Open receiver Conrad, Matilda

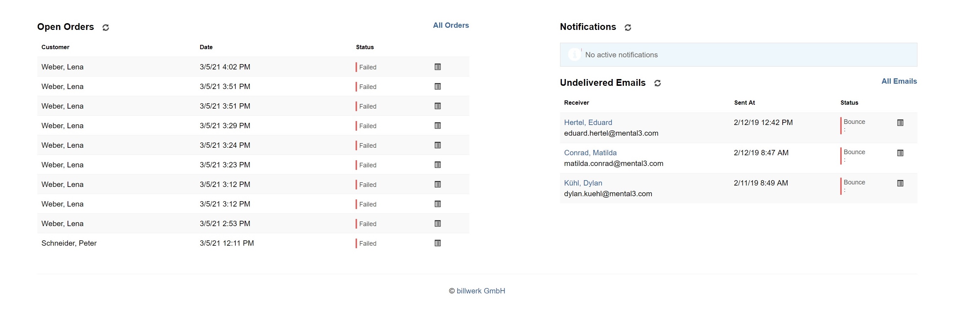tap(590, 153)
